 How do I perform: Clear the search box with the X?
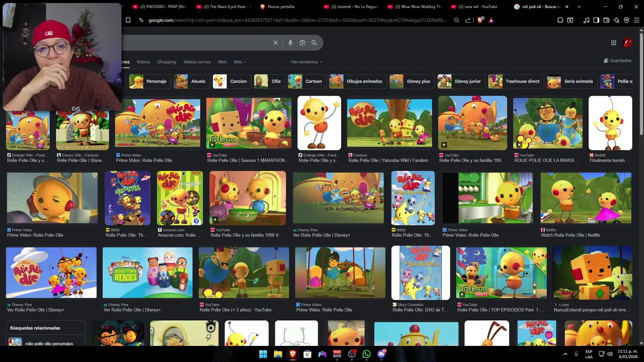point(275,43)
